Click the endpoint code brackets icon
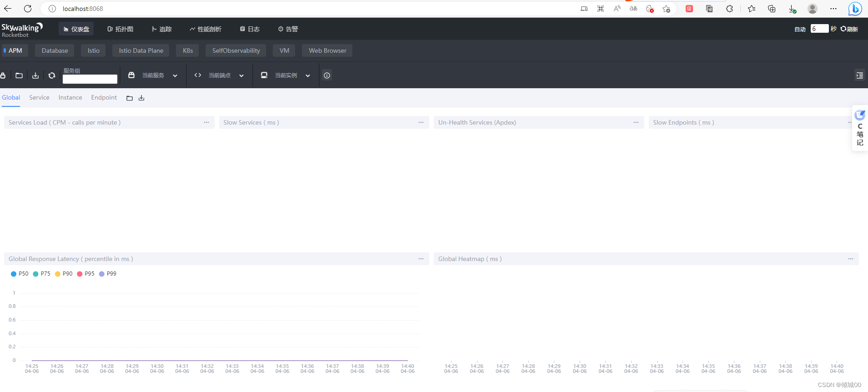868x392 pixels. coord(198,75)
